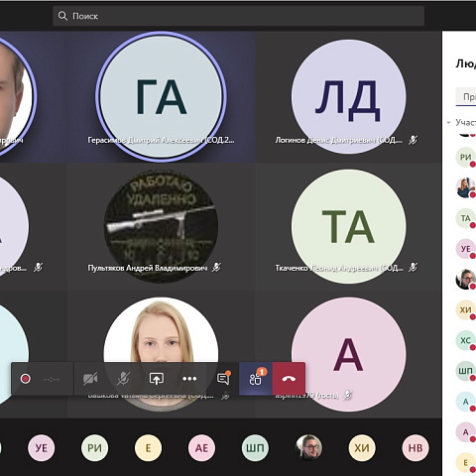Click the ХИ avatar in bottom strip
Image resolution: width=476 pixels, height=476 pixels.
coord(362,448)
